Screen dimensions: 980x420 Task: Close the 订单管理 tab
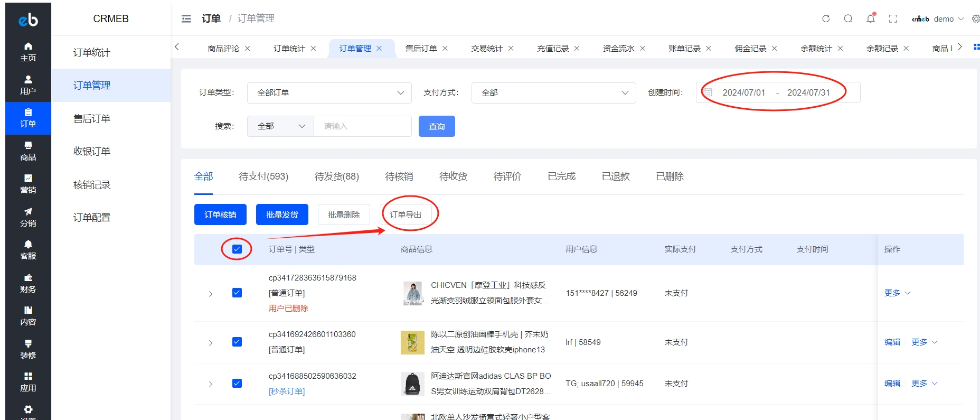(379, 48)
